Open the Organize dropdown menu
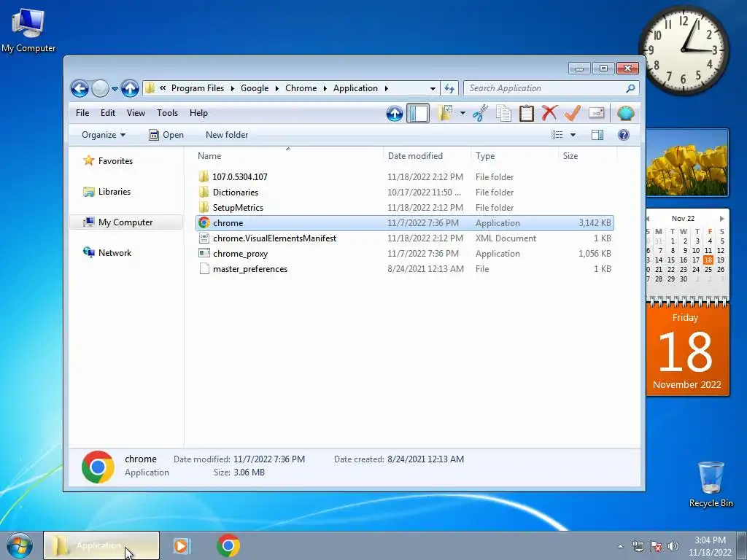 click(104, 135)
